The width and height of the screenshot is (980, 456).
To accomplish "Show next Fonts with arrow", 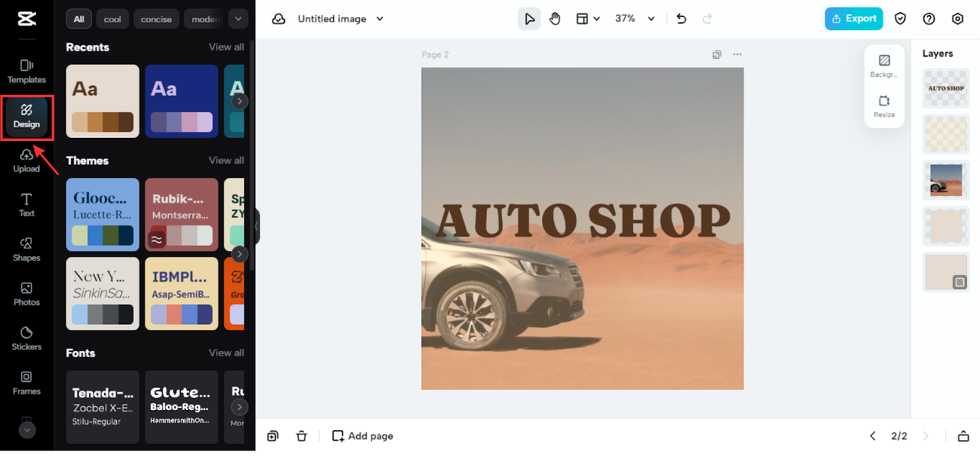I will pyautogui.click(x=240, y=407).
